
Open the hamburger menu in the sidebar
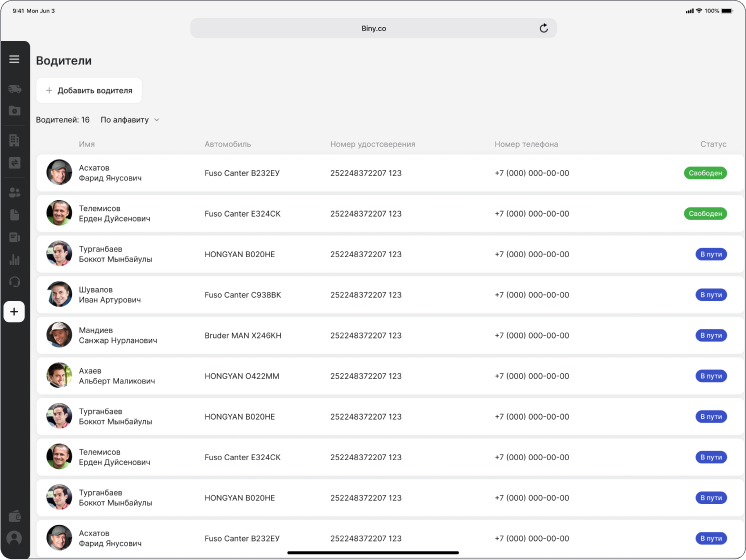pos(14,59)
